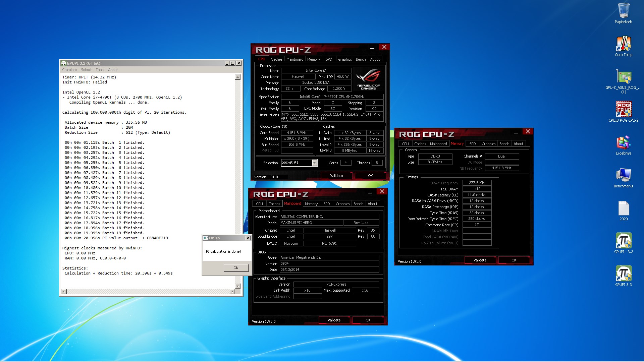The height and width of the screenshot is (362, 644).
Task: Switch to Mainboard tab in CPU-Z CPU window
Action: [x=295, y=59]
